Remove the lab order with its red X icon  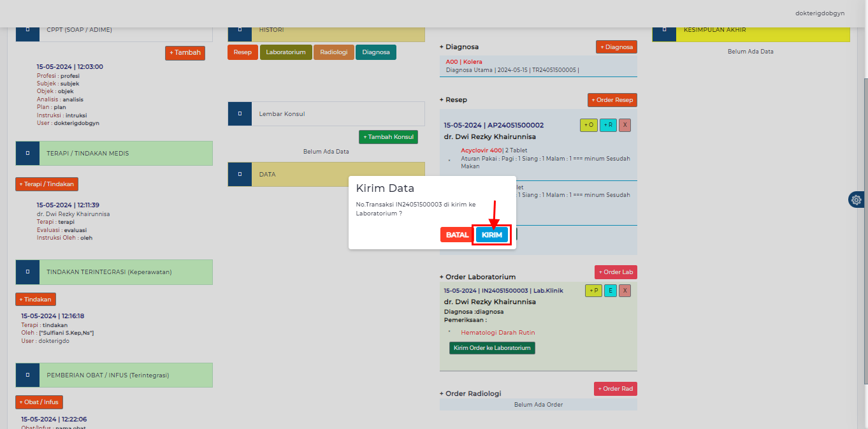pyautogui.click(x=625, y=290)
